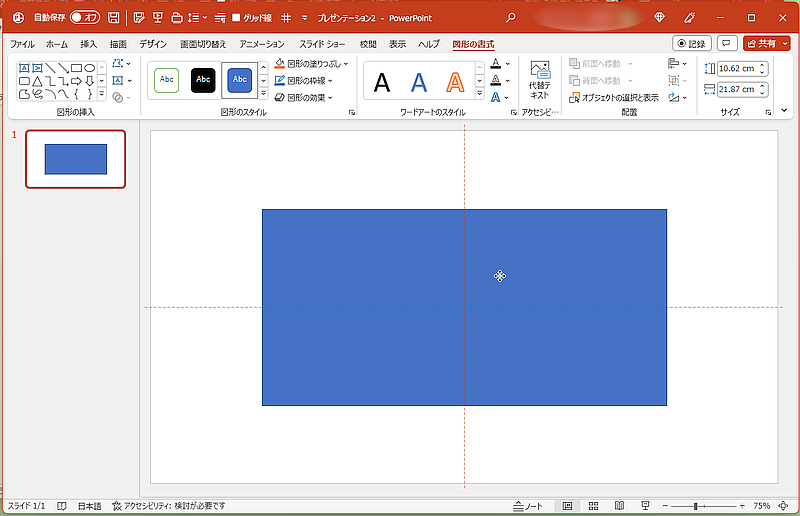The height and width of the screenshot is (516, 800).
Task: Click the shape width field 21.87 cm
Action: coord(738,89)
